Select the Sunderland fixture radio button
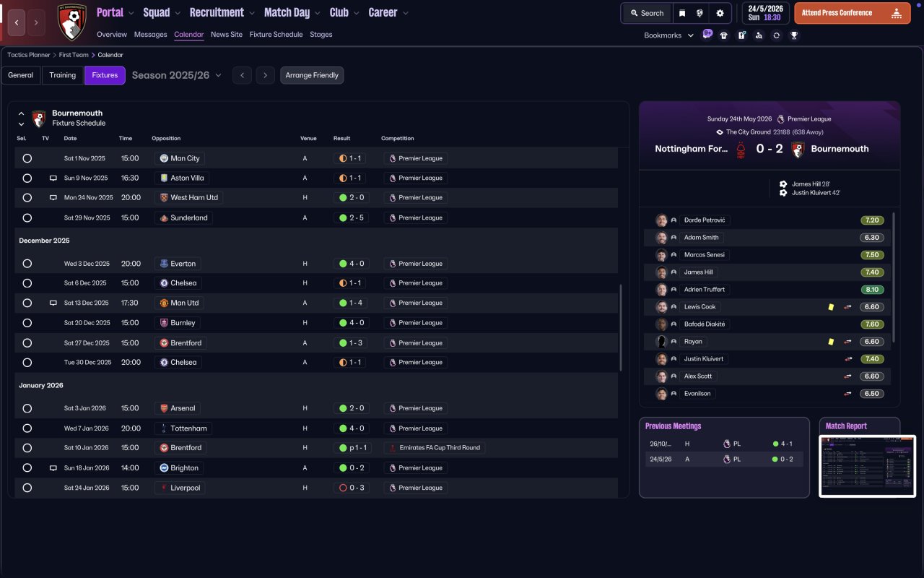This screenshot has height=578, width=924. (27, 217)
